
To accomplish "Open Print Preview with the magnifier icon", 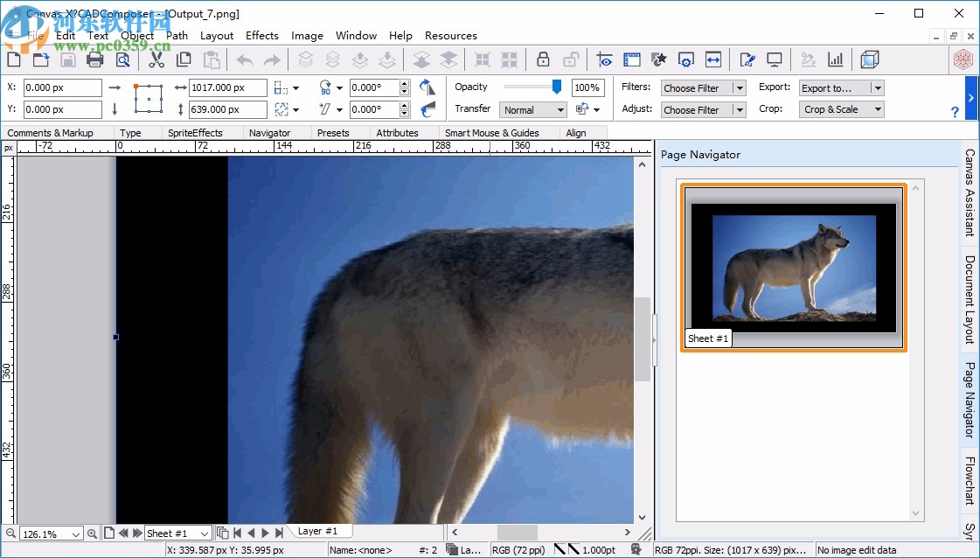I will (x=123, y=59).
